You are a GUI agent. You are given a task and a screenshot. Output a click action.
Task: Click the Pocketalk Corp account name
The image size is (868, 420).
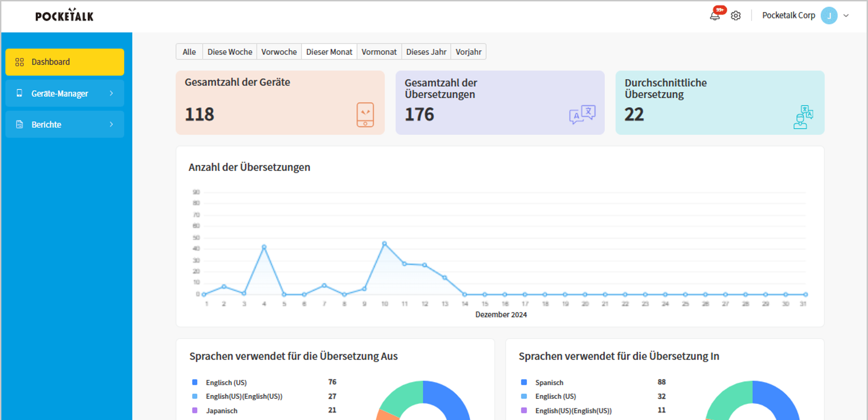(788, 16)
